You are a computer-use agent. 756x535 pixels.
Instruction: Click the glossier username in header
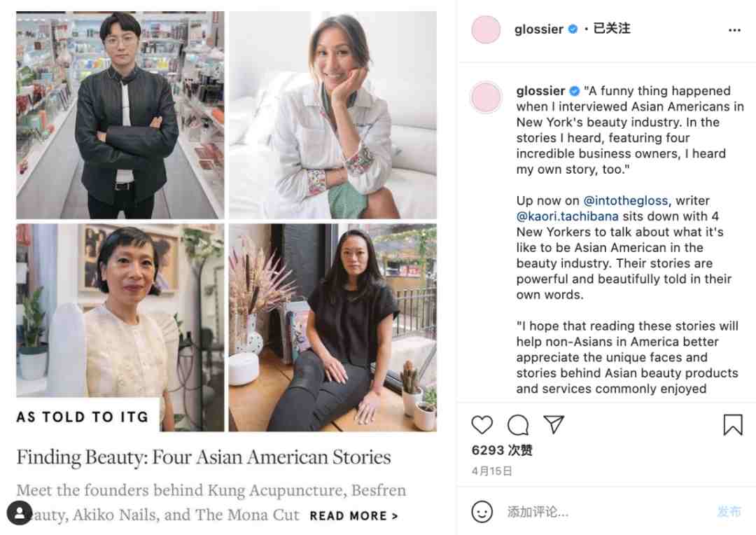[x=538, y=29]
